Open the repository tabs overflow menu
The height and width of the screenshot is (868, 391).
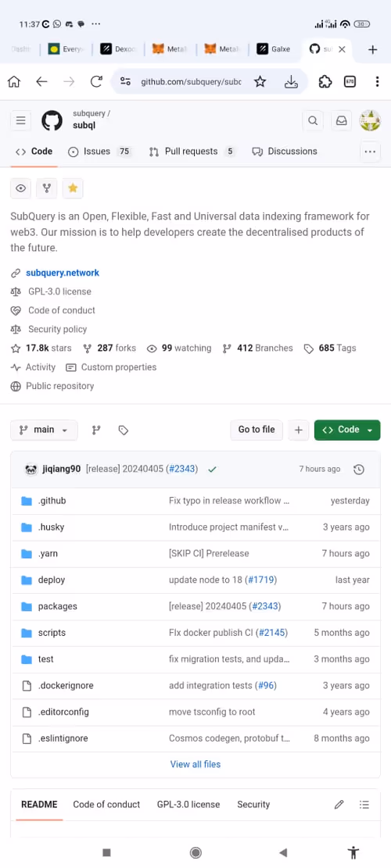pos(370,152)
